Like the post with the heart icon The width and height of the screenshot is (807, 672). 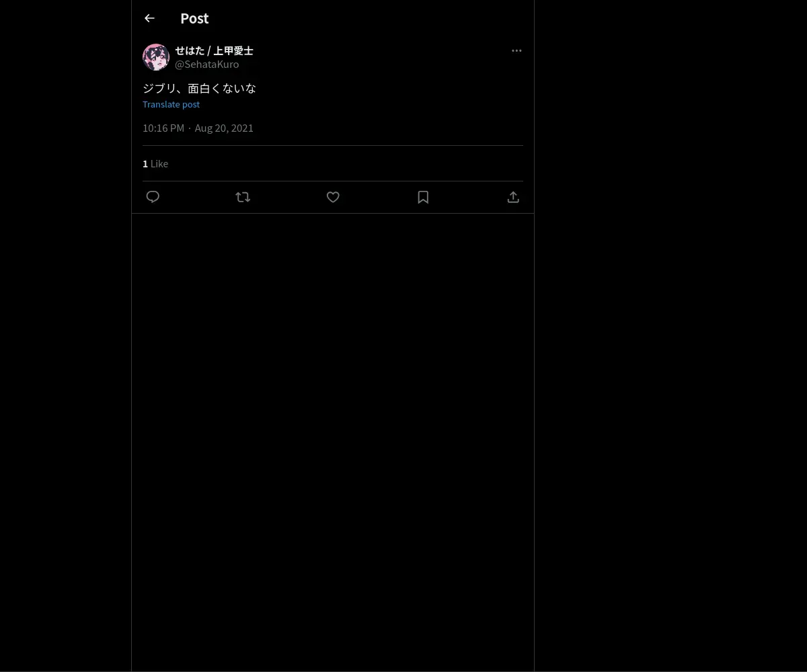333,197
